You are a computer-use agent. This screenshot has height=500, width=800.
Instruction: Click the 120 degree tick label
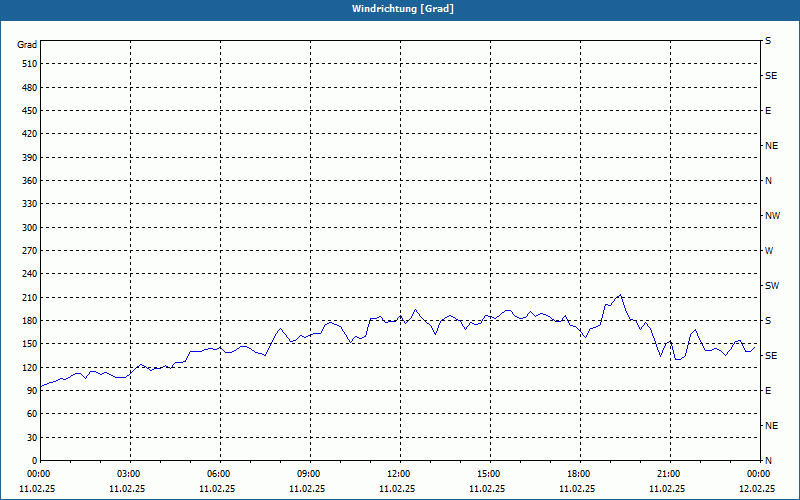click(x=30, y=367)
